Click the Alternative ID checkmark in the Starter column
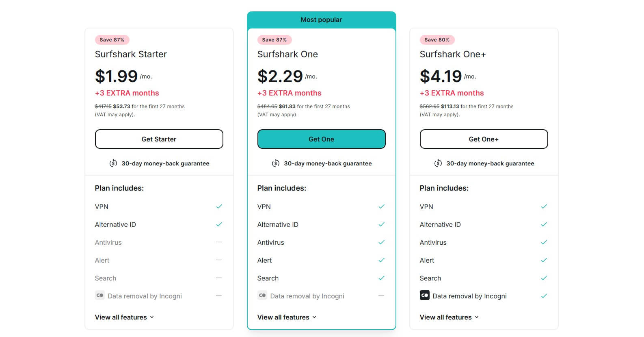The image size is (644, 337). (219, 224)
